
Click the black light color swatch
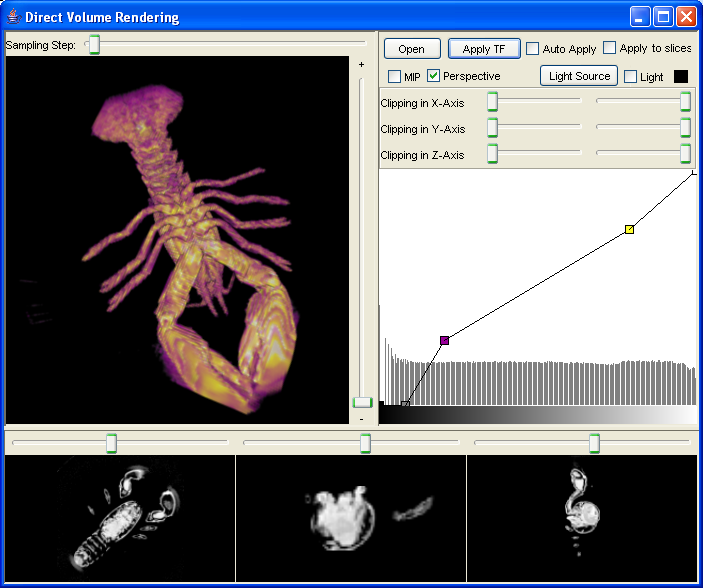[681, 77]
